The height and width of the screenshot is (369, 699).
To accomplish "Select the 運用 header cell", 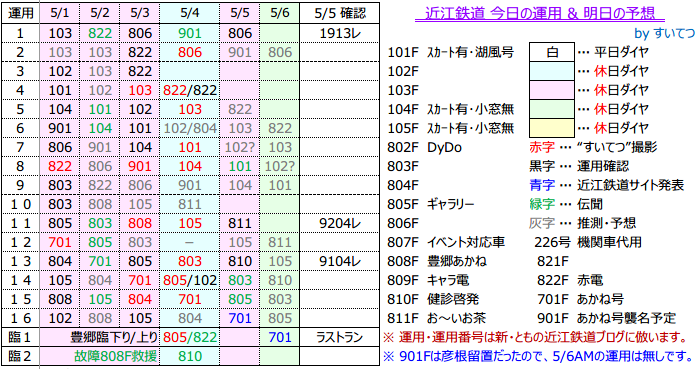I will [21, 13].
